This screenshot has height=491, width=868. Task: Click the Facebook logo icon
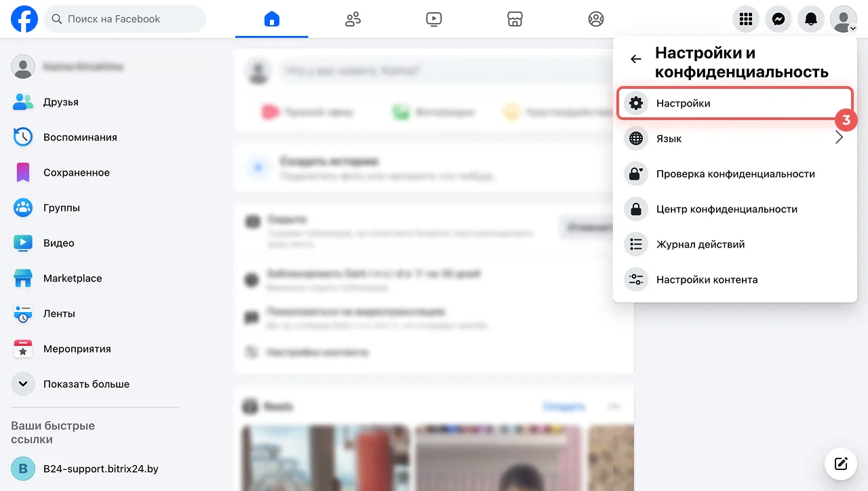pyautogui.click(x=24, y=19)
